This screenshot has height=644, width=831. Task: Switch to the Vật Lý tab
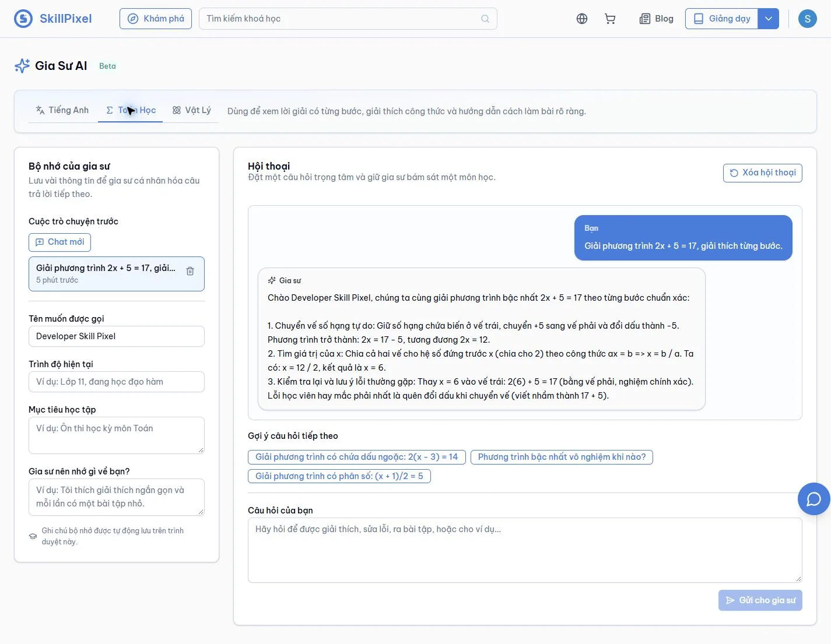191,110
